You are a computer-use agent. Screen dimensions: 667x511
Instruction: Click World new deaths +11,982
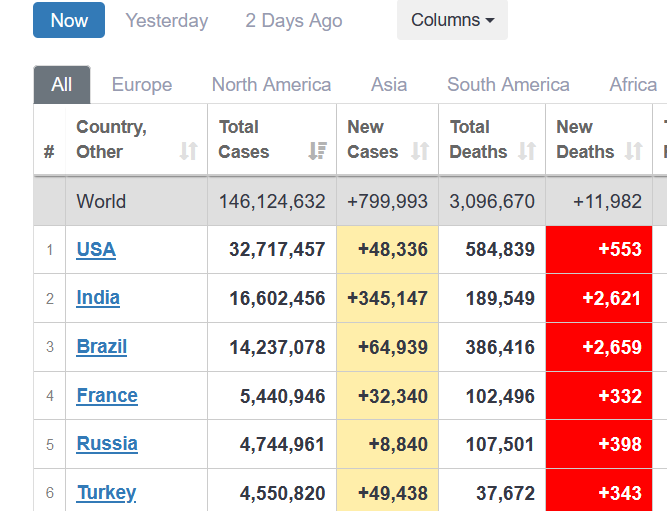click(607, 201)
